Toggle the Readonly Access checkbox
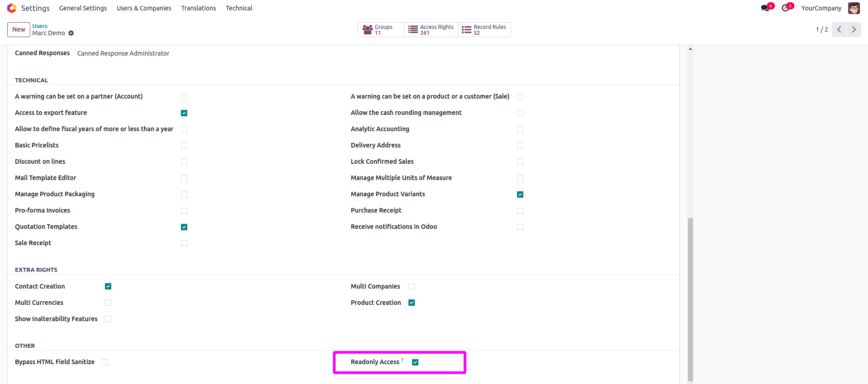The image size is (868, 384). click(x=415, y=362)
